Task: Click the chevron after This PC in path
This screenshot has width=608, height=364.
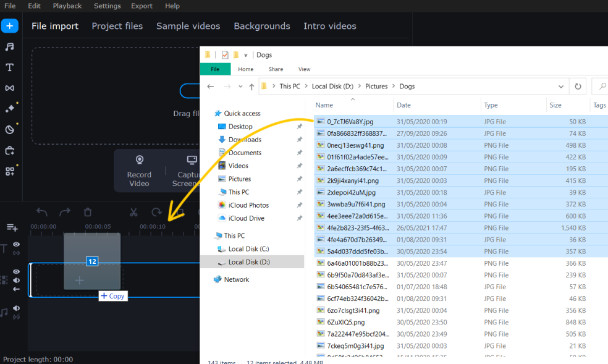Action: pos(306,87)
